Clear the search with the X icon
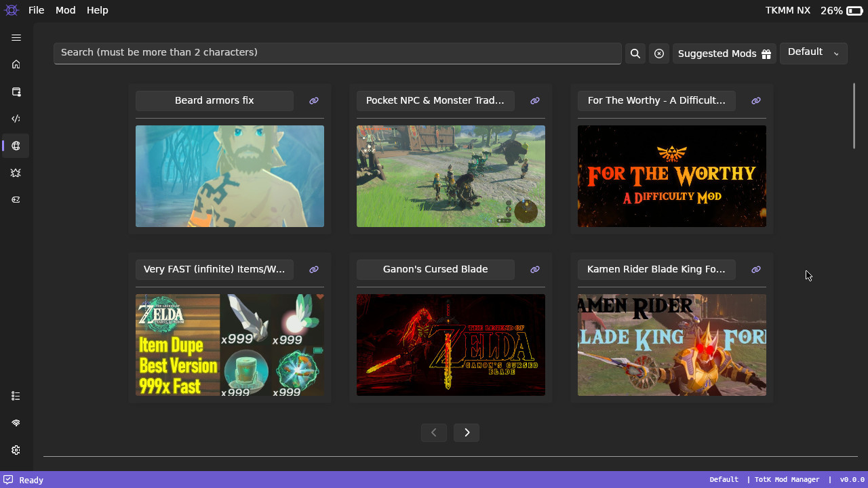This screenshot has height=488, width=868. (658, 54)
